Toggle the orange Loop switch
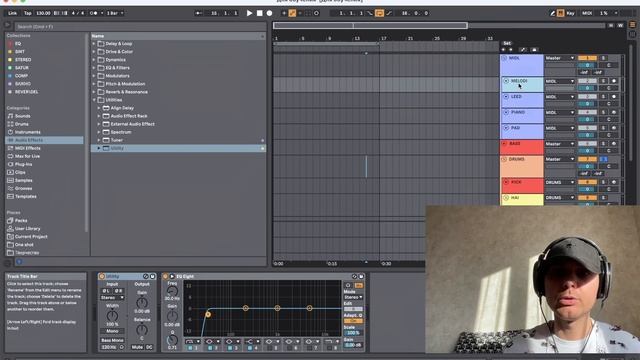Image resolution: width=640 pixels, height=360 pixels. 379,13
